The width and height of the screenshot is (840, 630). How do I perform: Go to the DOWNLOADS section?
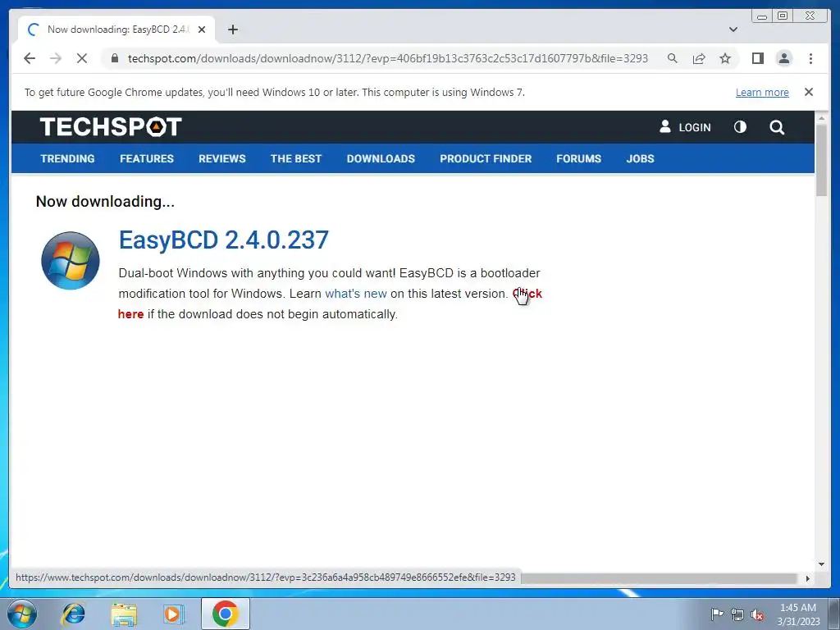[381, 158]
